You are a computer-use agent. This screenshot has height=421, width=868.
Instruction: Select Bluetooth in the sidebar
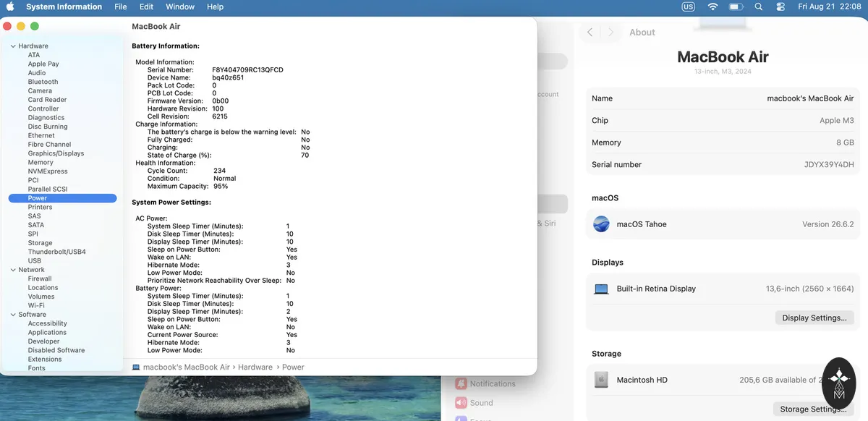pyautogui.click(x=43, y=82)
